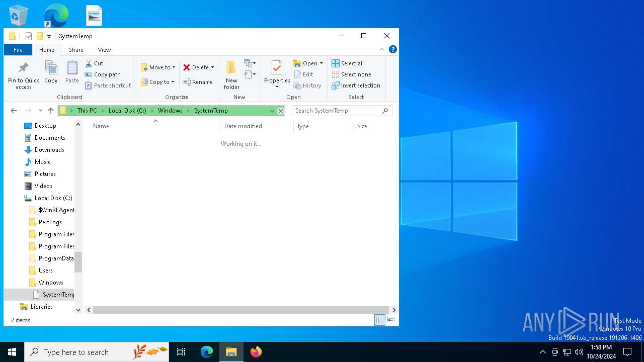Select Music in navigation pane
The height and width of the screenshot is (362, 644).
pyautogui.click(x=43, y=162)
